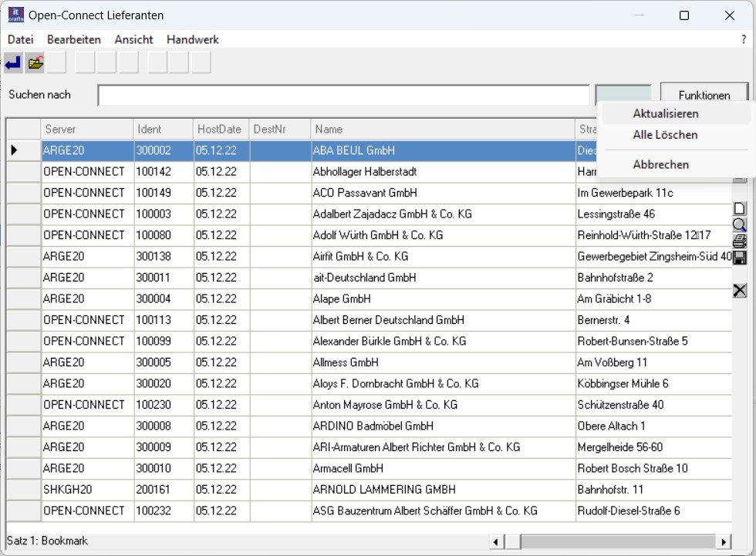The height and width of the screenshot is (556, 756).
Task: Click the horizontal scrollbar right arrow
Action: pyautogui.click(x=724, y=541)
